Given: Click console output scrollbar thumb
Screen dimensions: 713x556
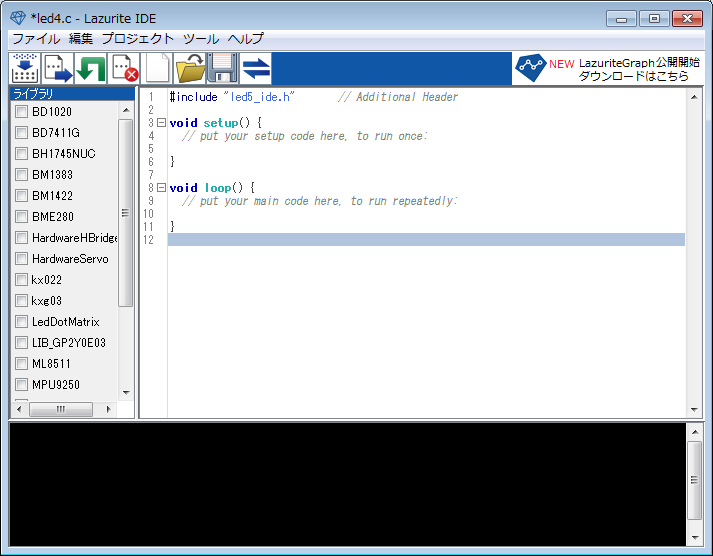Looking at the screenshot, I should pyautogui.click(x=694, y=480).
